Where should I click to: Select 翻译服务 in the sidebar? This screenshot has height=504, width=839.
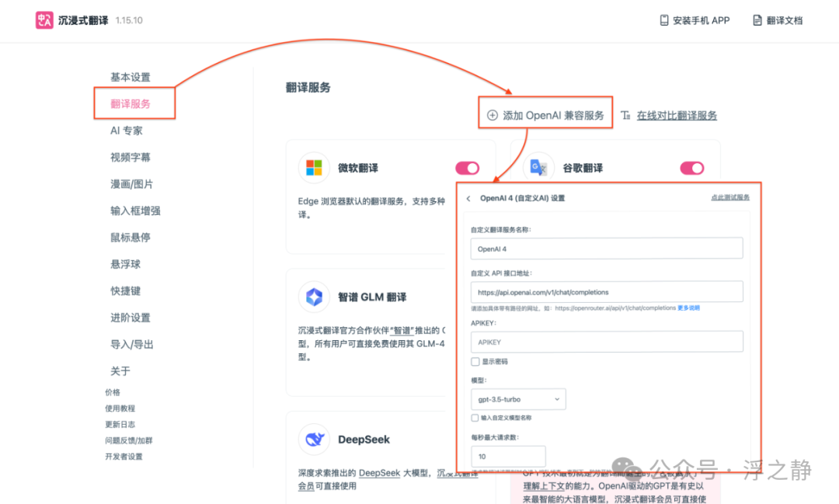click(x=131, y=104)
